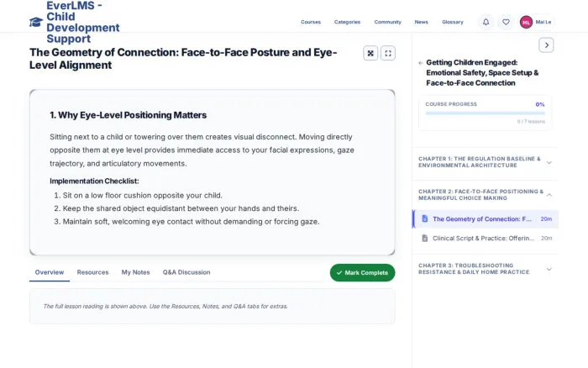This screenshot has height=368, width=588.
Task: Go back using course title arrow
Action: pos(421,63)
